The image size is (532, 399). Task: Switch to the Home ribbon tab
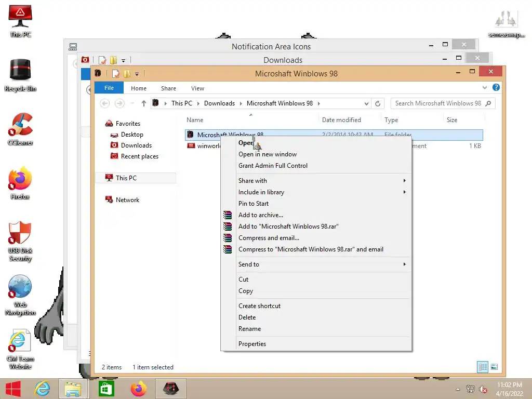pos(138,88)
